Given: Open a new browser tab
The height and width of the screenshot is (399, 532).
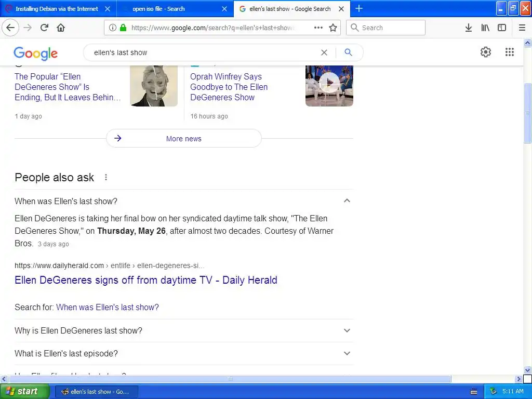Looking at the screenshot, I should [359, 8].
